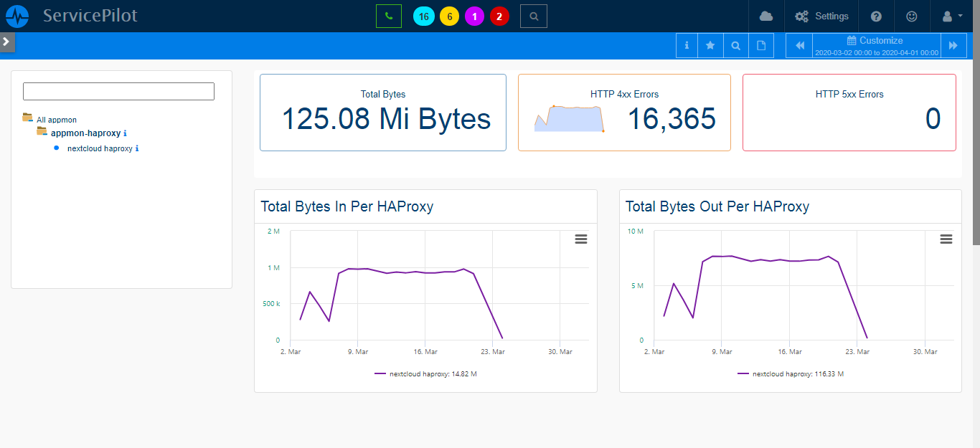
Task: Advance to next time period with forward arrows
Action: (x=953, y=45)
